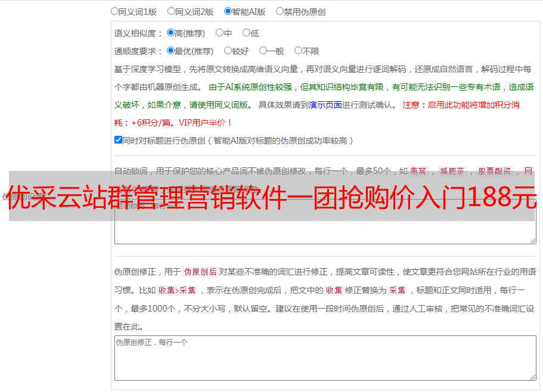The width and height of the screenshot is (543, 392).
Task: Set 通顺度要求 to 一般
Action: tap(263, 51)
